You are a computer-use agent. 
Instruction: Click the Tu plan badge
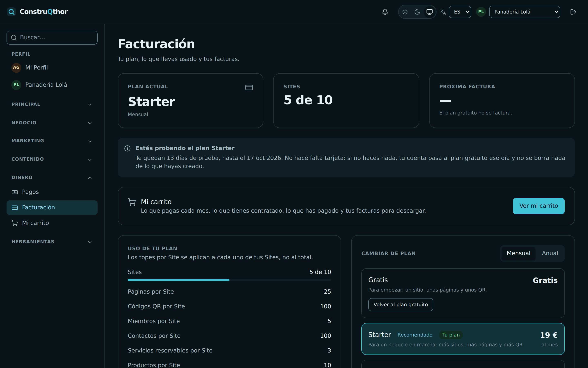(451, 335)
